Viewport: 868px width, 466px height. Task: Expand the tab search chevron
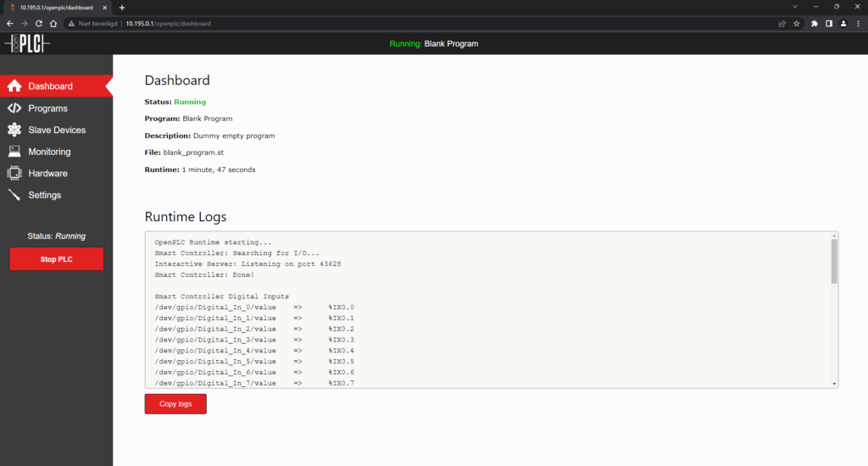(795, 7)
